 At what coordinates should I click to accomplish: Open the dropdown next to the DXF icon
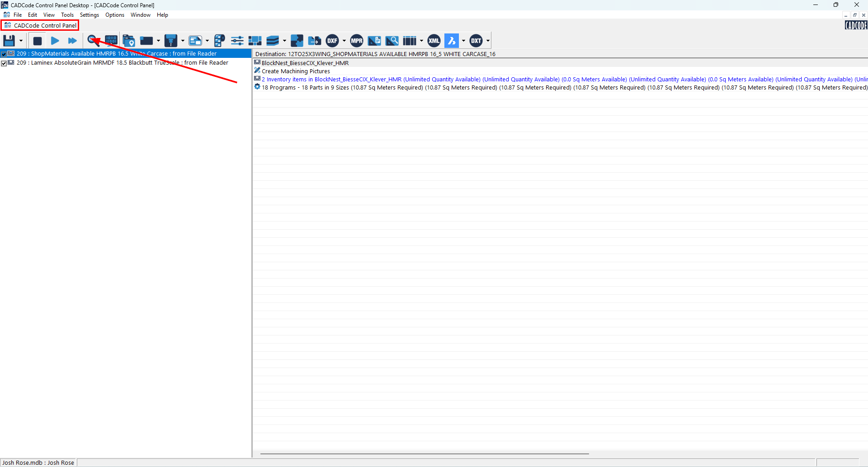344,41
